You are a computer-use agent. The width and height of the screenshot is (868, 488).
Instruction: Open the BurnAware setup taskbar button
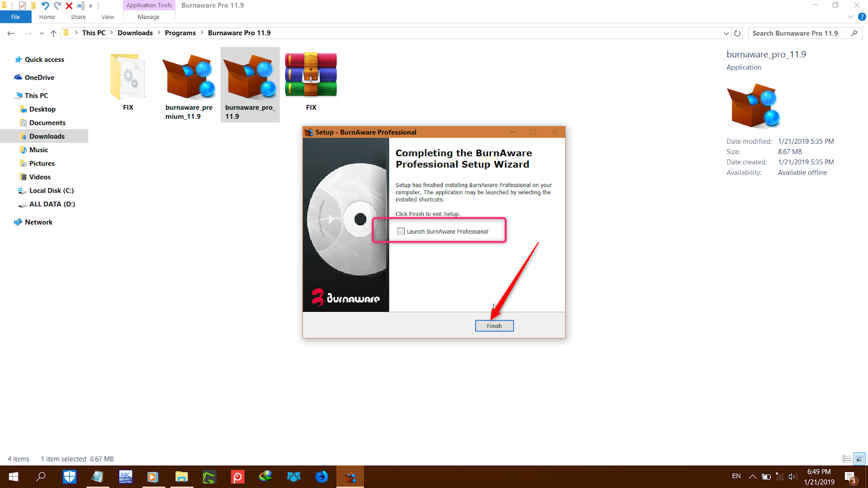coord(350,477)
